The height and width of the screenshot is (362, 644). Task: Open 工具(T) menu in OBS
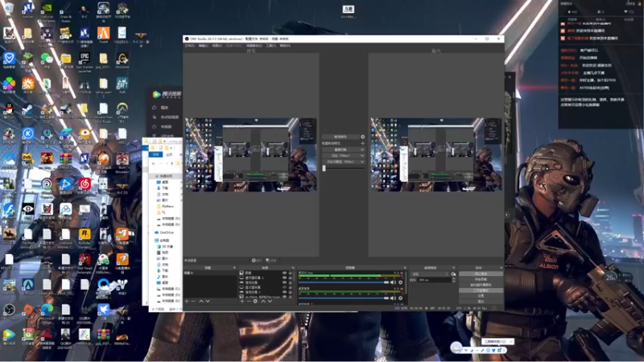click(x=271, y=46)
